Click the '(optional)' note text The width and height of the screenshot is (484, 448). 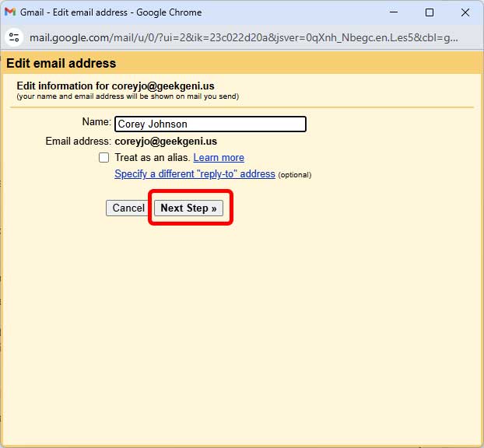295,175
